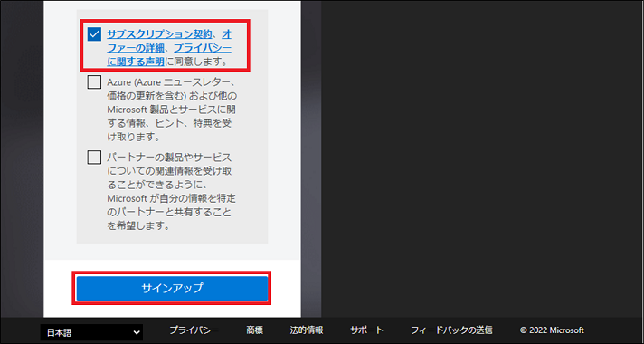This screenshot has height=344, width=644.
Task: Open the 日本語 language dropdown
Action: (x=91, y=332)
